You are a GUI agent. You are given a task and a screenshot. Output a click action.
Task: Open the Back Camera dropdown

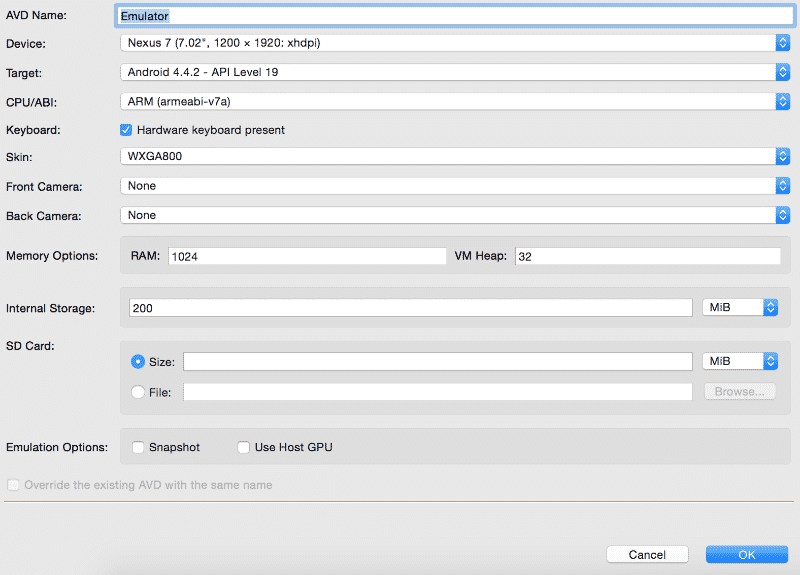click(455, 215)
